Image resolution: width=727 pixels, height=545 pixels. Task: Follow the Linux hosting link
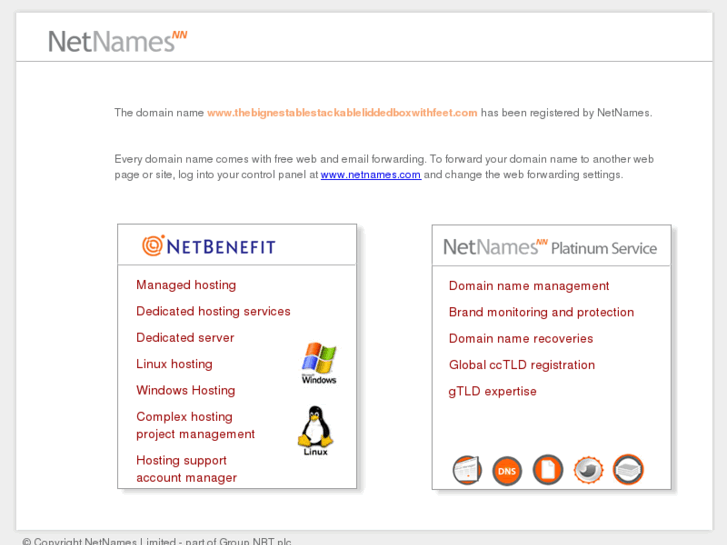tap(174, 364)
